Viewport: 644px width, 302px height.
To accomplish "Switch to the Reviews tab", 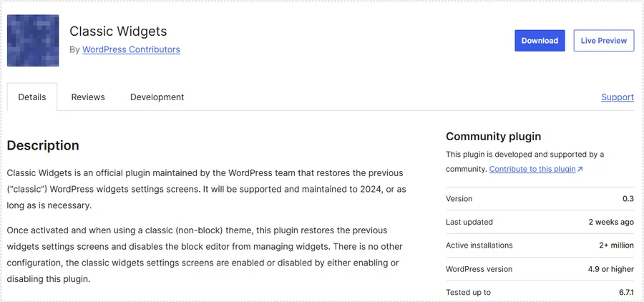I will click(x=88, y=97).
